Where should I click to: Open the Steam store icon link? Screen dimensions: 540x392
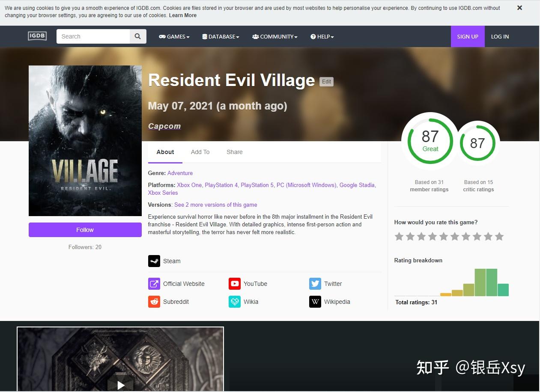pos(154,261)
